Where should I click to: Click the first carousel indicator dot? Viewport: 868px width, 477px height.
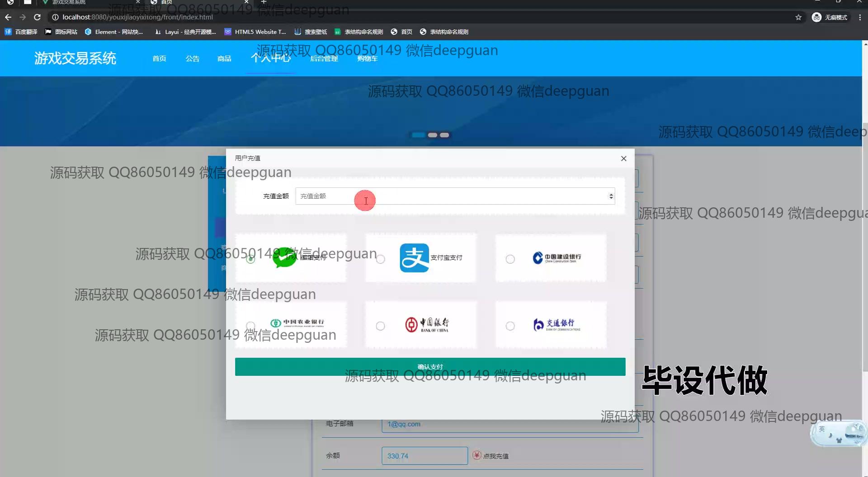coord(419,135)
